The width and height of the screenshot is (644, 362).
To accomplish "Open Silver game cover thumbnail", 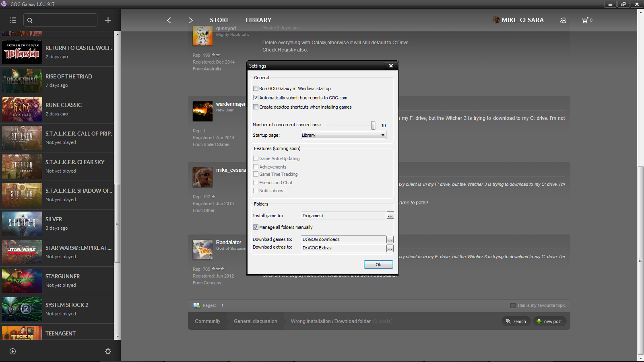I will pyautogui.click(x=22, y=224).
